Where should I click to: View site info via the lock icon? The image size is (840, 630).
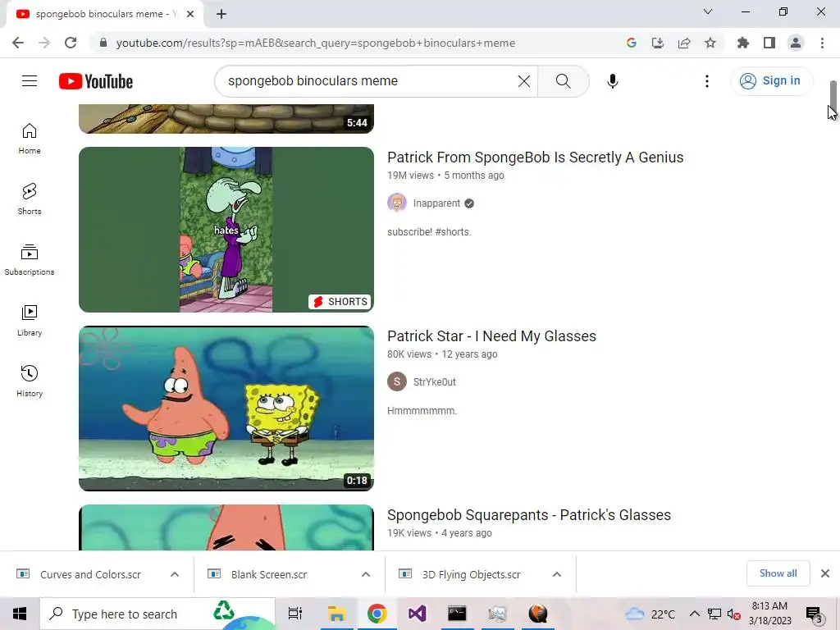[x=103, y=43]
